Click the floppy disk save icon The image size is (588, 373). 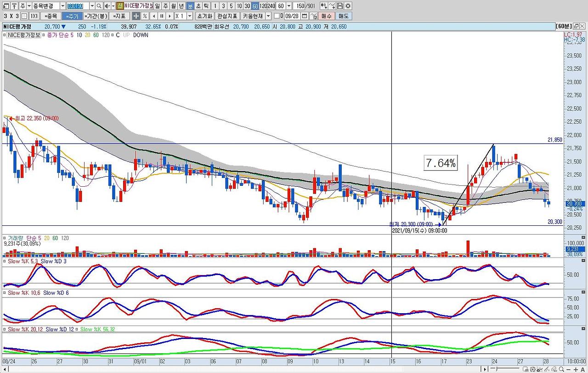(x=340, y=6)
